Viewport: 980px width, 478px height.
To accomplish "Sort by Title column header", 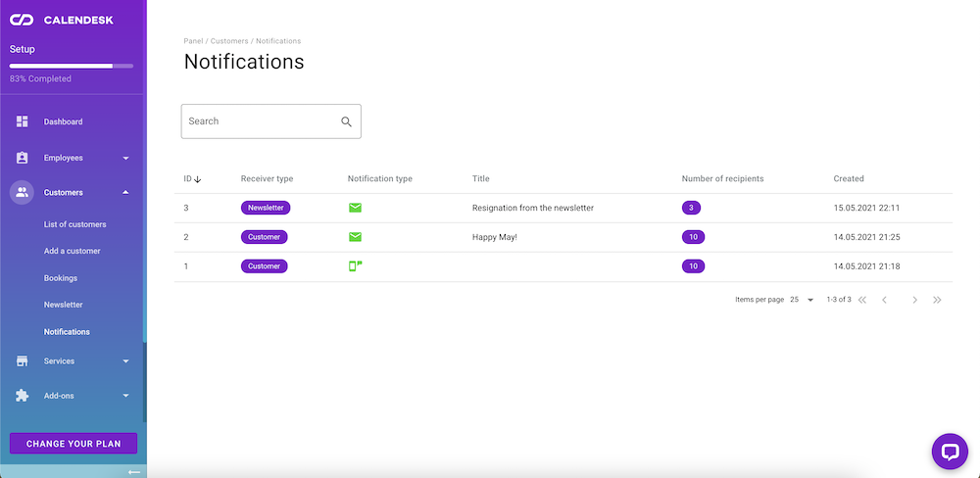I will click(x=480, y=178).
